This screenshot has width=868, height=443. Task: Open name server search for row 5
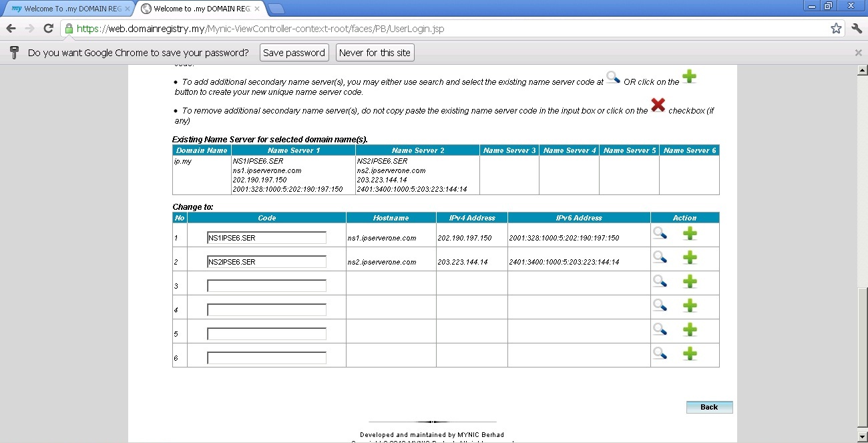[660, 329]
